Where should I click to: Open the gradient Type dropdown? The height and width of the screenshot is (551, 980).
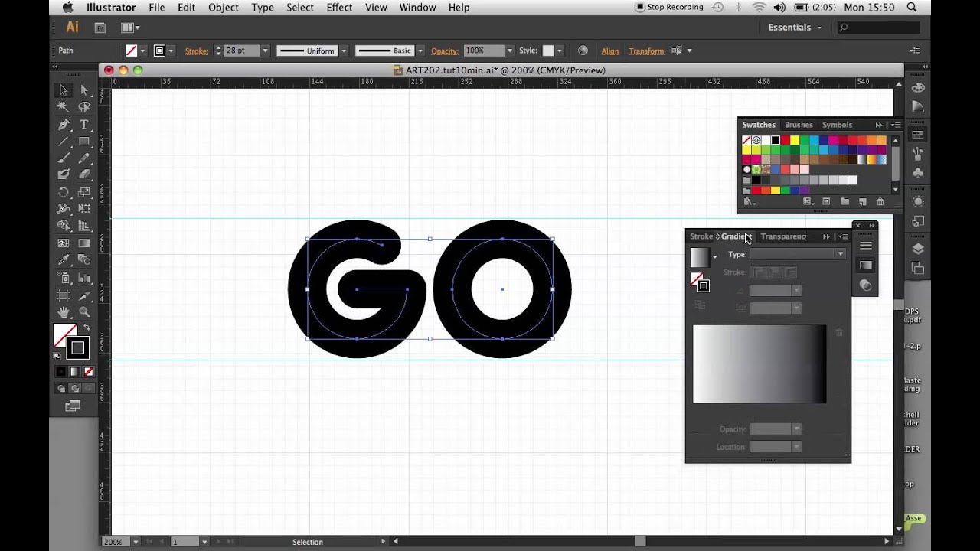pos(798,254)
